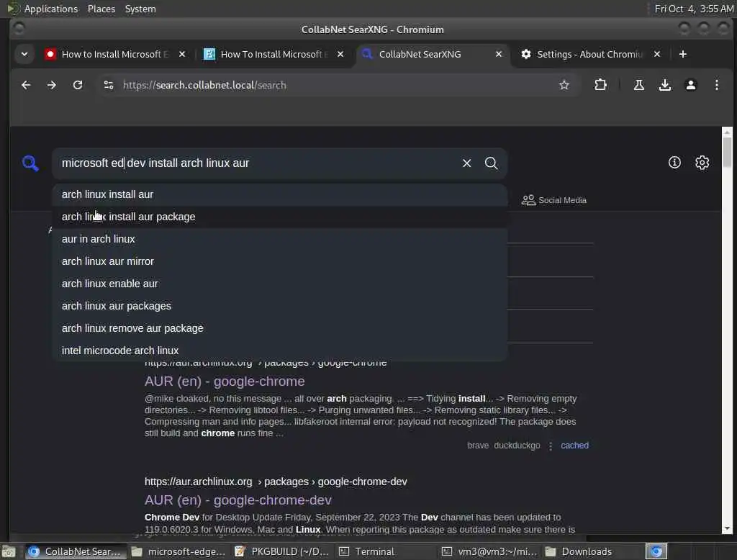737x560 pixels.
Task: Choose suggestion 'arch linux install aur'
Action: 280,194
